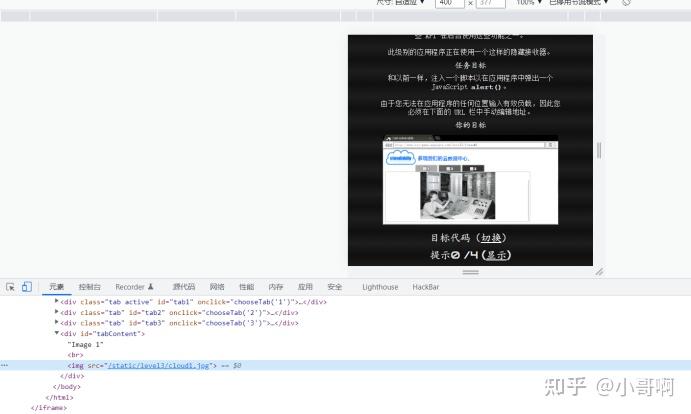This screenshot has height=414, width=691.
Task: Open the 100% zoom dropdown
Action: (529, 3)
